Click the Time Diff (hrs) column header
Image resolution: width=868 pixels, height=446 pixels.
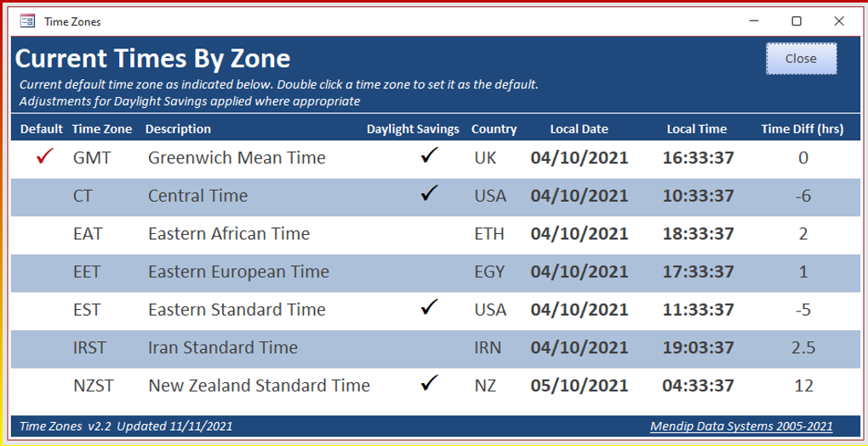[802, 129]
